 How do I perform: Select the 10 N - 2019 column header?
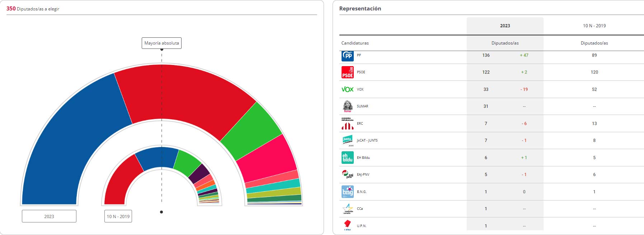pyautogui.click(x=594, y=26)
